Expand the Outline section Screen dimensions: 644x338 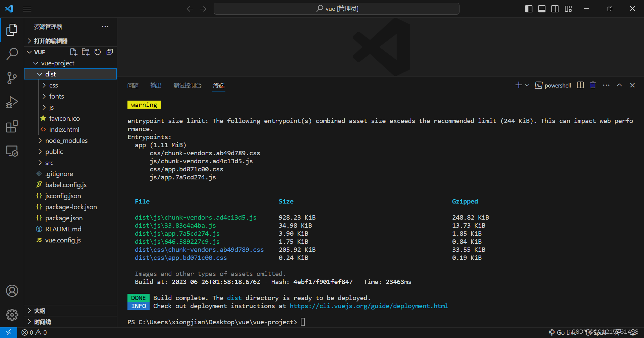point(70,311)
